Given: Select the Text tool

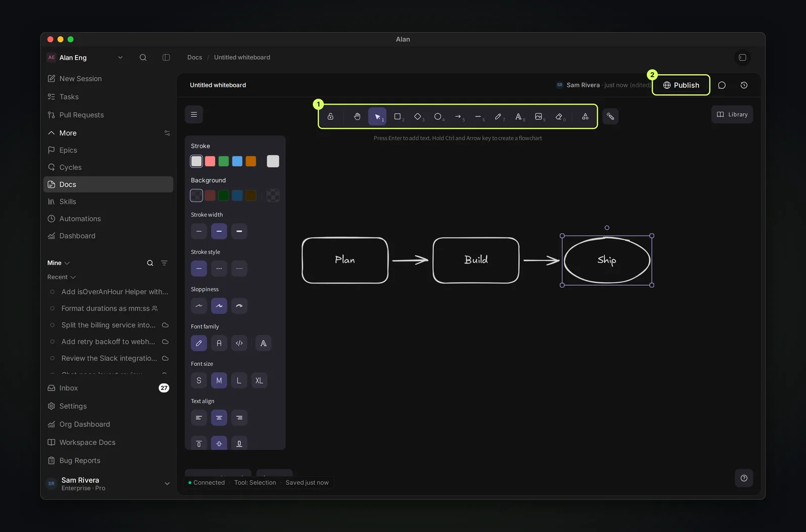Looking at the screenshot, I should [x=518, y=116].
